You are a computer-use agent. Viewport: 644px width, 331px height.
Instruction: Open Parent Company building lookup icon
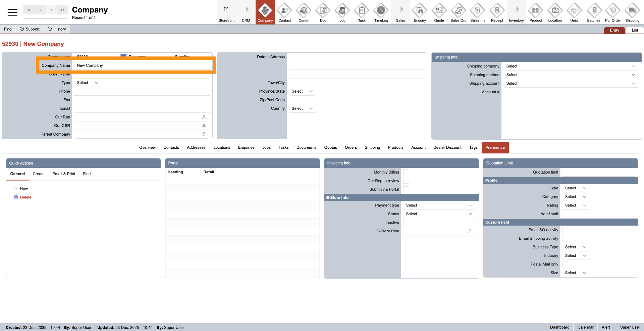point(204,134)
